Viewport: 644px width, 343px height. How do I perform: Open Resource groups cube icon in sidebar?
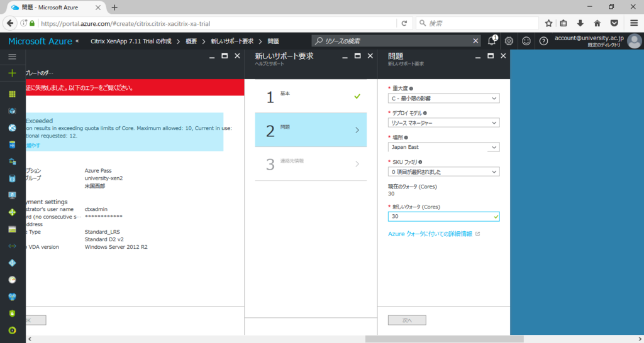(13, 111)
